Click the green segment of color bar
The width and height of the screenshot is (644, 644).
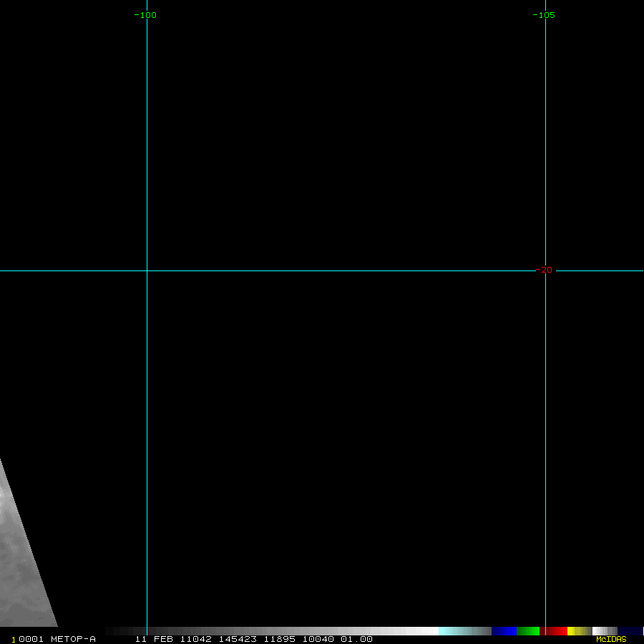528,631
